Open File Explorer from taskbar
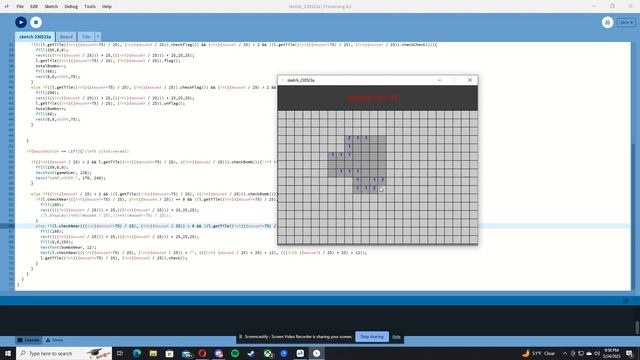This screenshot has width=640, height=360. [x=153, y=353]
